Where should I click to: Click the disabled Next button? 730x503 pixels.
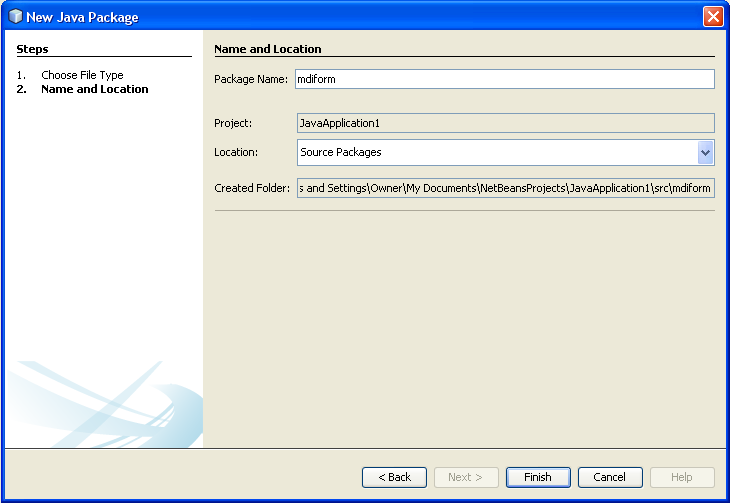[x=466, y=477]
